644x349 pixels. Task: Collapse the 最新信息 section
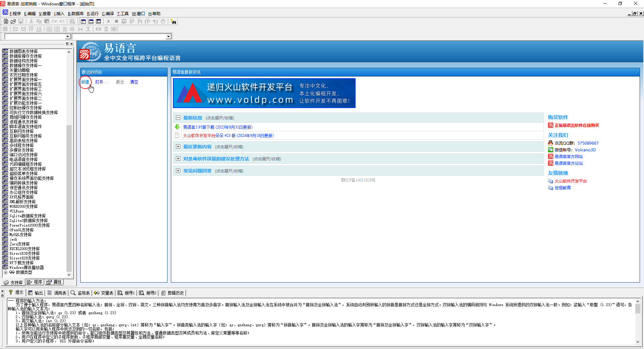tap(178, 118)
